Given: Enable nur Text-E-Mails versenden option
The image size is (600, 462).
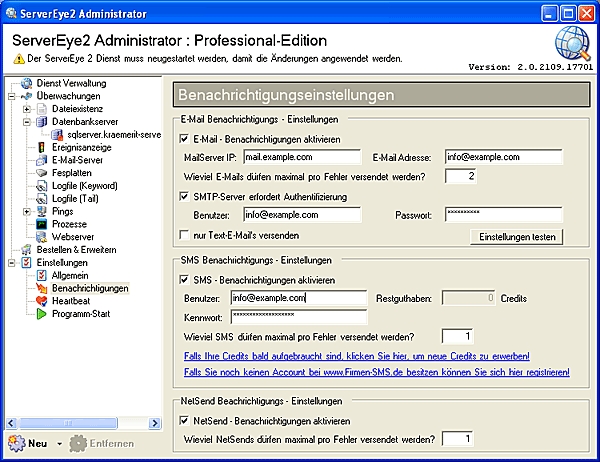Looking at the screenshot, I should pos(184,235).
